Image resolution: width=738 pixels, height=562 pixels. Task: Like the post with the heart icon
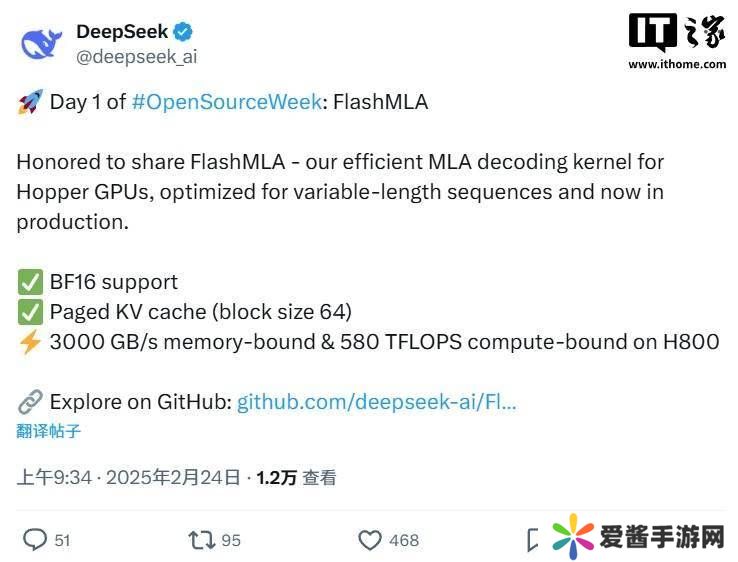(x=370, y=540)
